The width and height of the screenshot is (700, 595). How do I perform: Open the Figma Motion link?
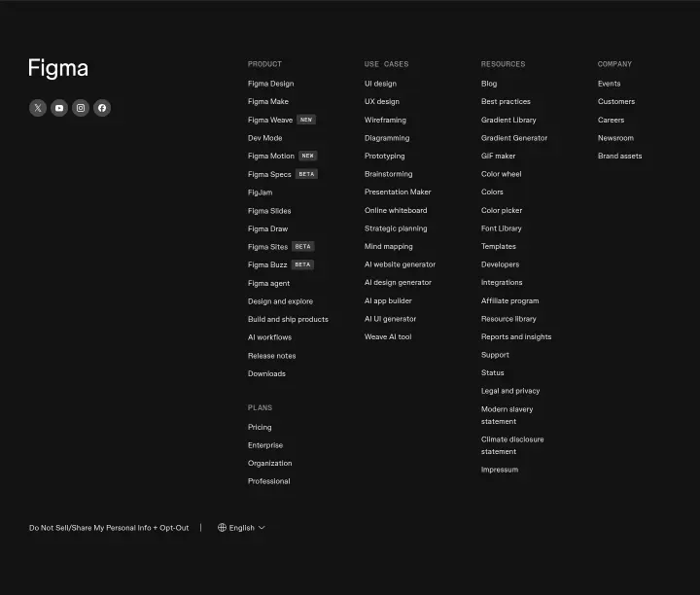click(271, 156)
